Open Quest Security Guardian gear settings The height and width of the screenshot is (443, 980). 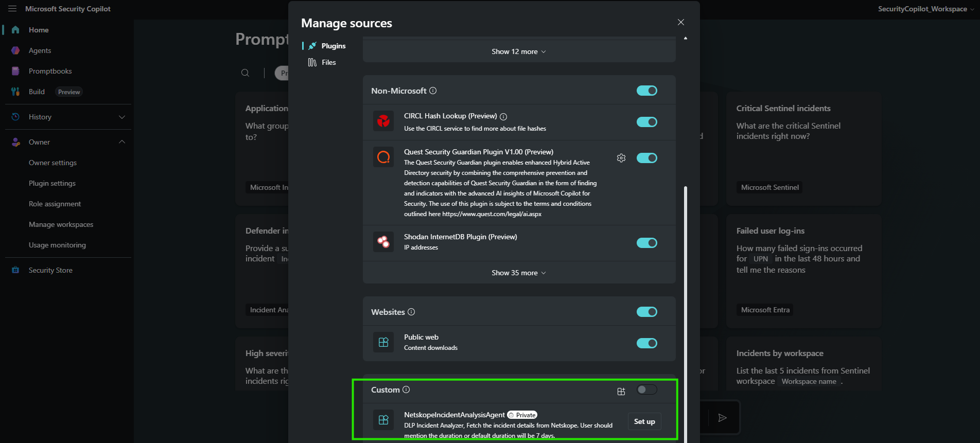tap(621, 158)
